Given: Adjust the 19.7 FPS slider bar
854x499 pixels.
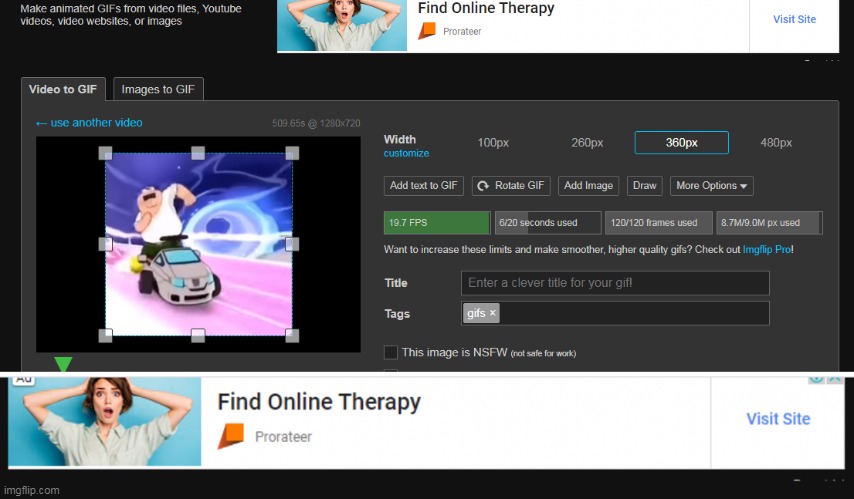Looking at the screenshot, I should 437,222.
